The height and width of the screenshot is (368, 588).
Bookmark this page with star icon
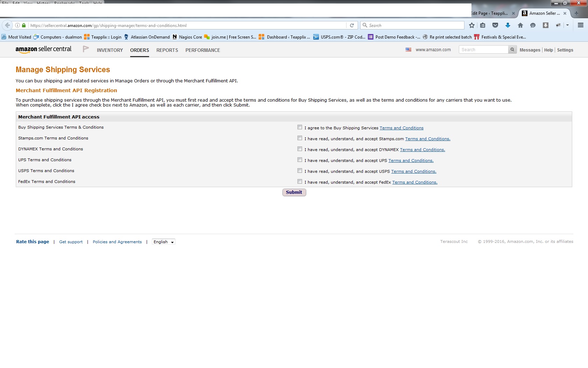pos(472,25)
